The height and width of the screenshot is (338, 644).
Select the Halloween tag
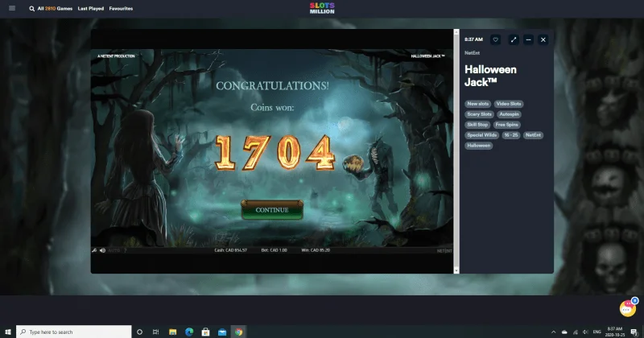point(478,146)
